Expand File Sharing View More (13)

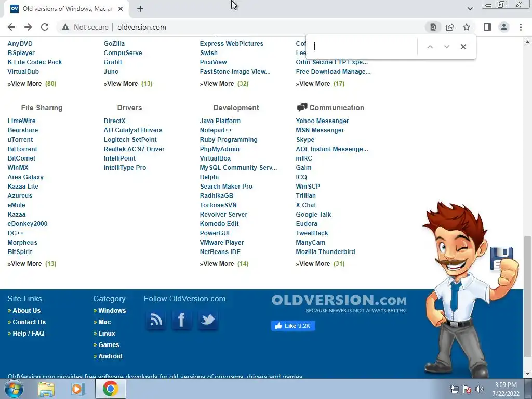tap(32, 263)
